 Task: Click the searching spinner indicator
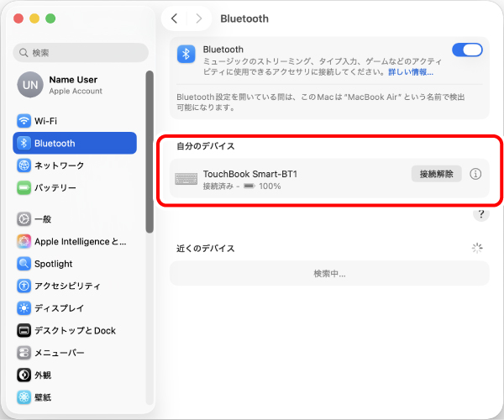pos(477,248)
